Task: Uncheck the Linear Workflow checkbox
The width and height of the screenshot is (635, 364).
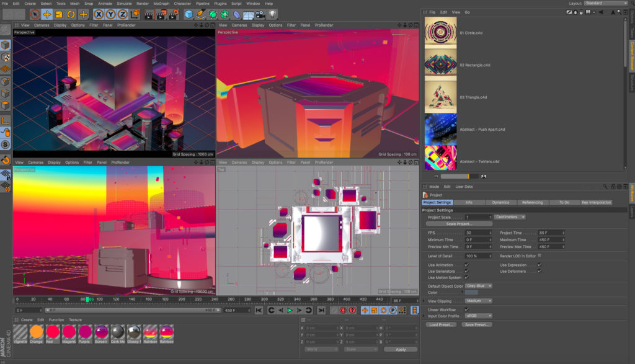Action: pos(466,309)
